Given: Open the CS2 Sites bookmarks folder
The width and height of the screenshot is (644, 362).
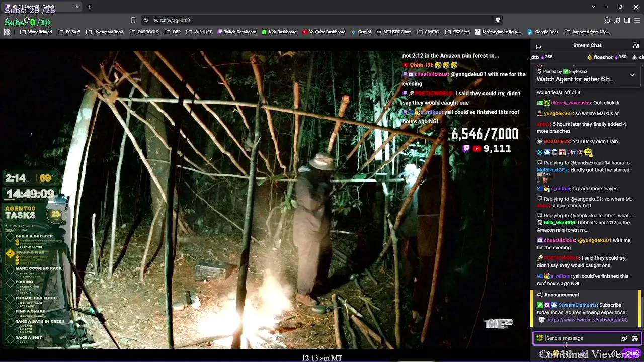Looking at the screenshot, I should pyautogui.click(x=457, y=32).
